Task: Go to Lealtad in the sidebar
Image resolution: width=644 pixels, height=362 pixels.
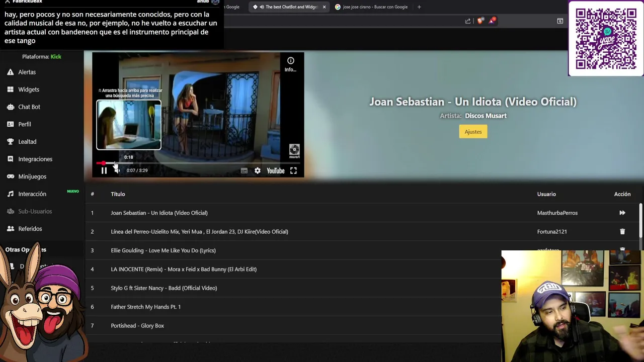Action: click(27, 142)
